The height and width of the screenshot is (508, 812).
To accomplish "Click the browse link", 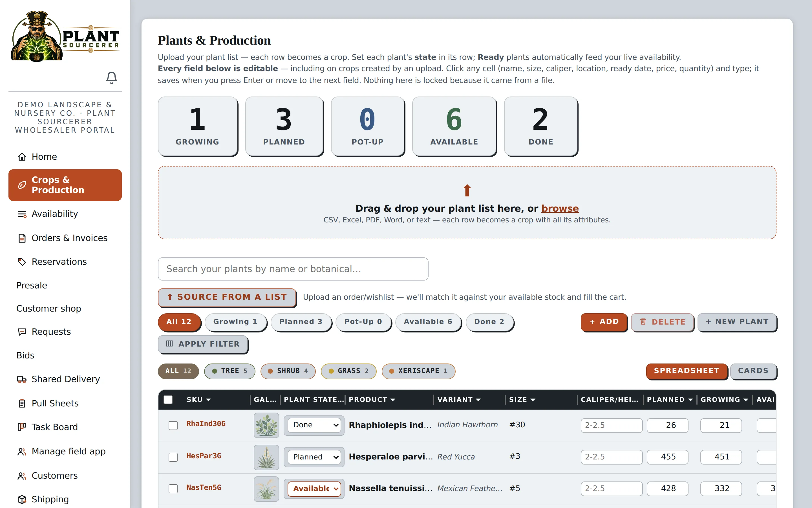I will point(560,208).
